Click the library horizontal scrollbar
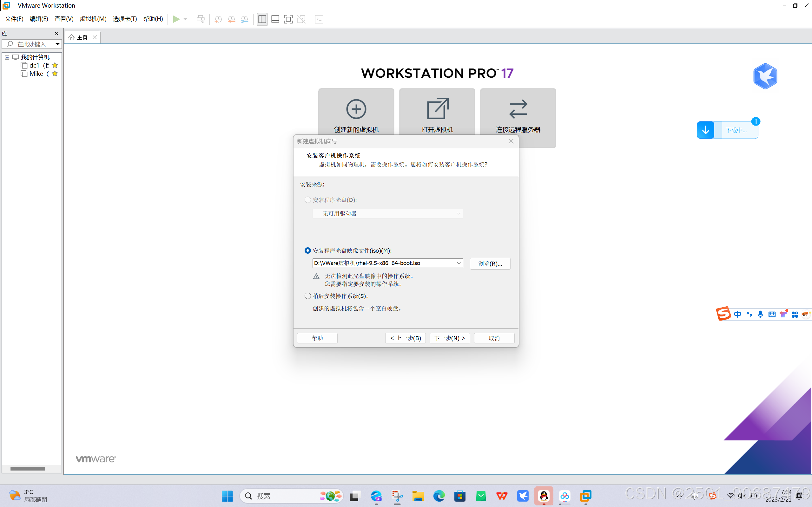The width and height of the screenshot is (812, 507). [28, 468]
